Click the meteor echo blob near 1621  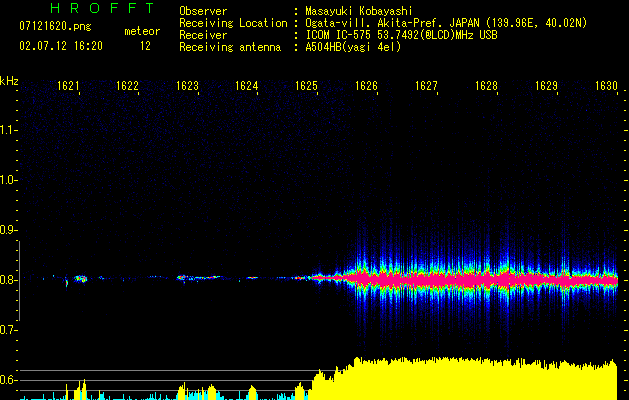click(x=80, y=278)
